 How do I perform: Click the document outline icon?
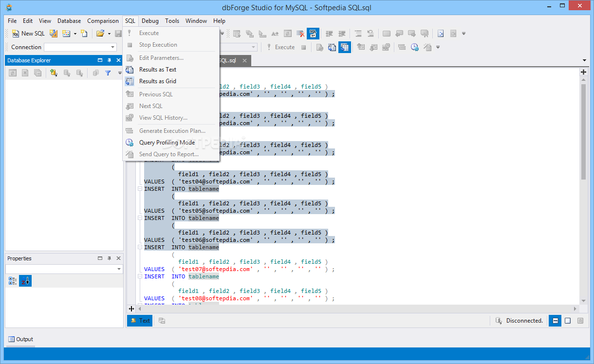tap(441, 34)
